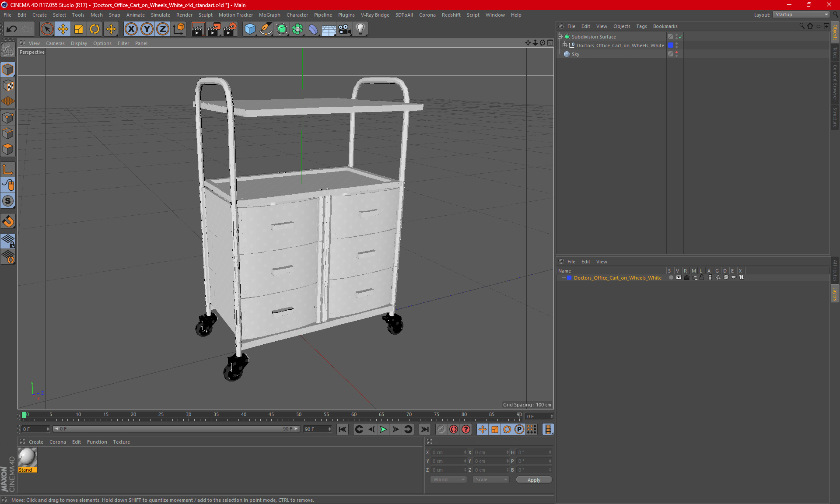The image size is (840, 504).
Task: Render active view clapperboard icon
Action: point(198,29)
